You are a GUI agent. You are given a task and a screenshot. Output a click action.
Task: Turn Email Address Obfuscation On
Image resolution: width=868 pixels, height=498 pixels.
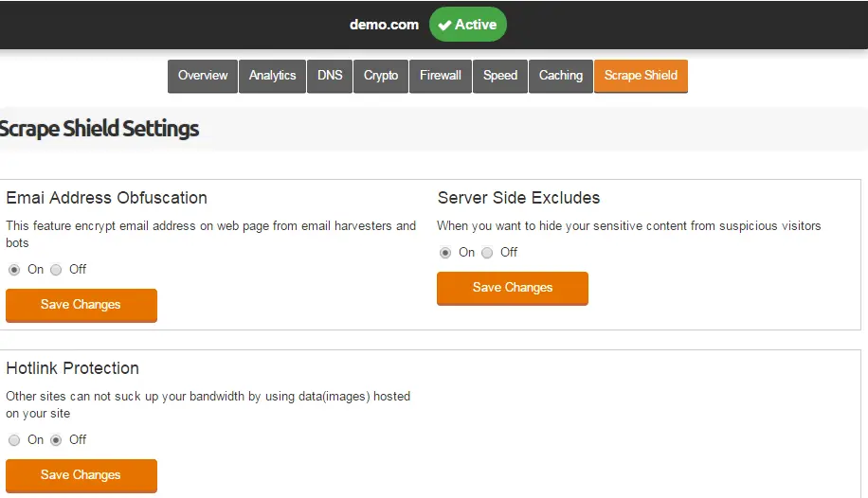tap(14, 270)
